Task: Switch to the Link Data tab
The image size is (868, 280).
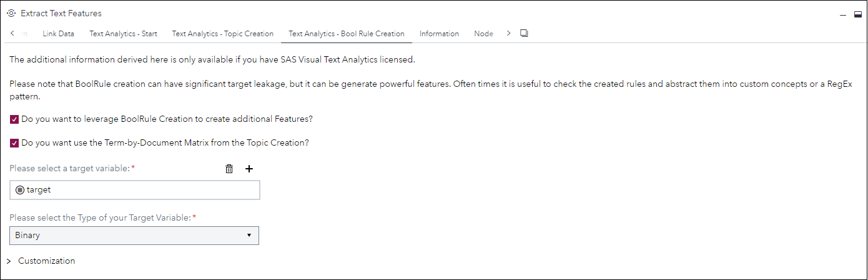Action: pos(58,34)
